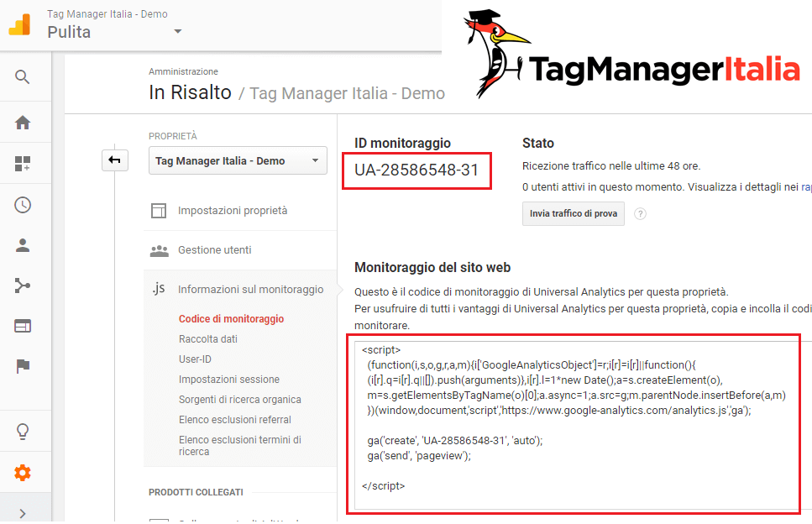Click the Gestione utenti people icon

(x=159, y=250)
